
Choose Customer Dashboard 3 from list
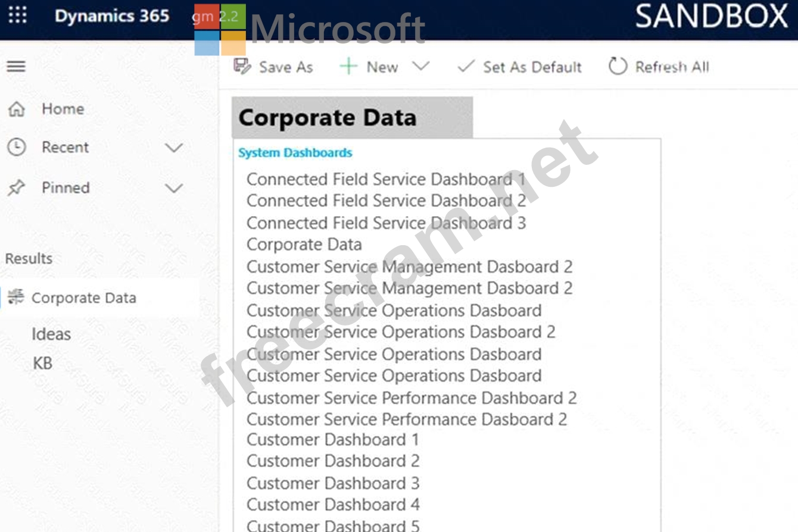[x=333, y=483]
